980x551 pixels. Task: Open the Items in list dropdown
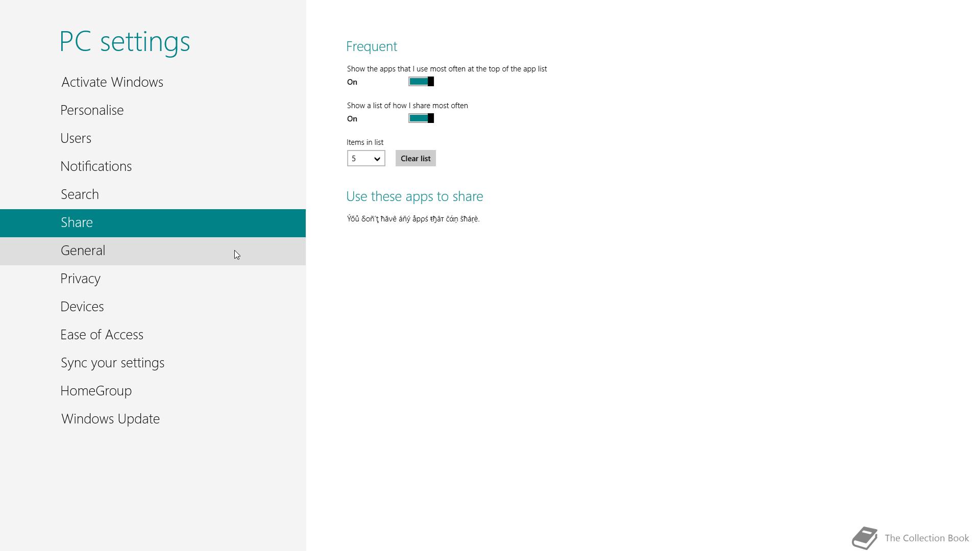366,159
